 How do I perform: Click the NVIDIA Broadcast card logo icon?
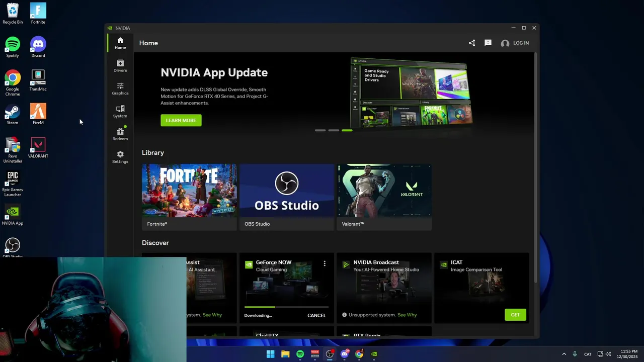[346, 264]
